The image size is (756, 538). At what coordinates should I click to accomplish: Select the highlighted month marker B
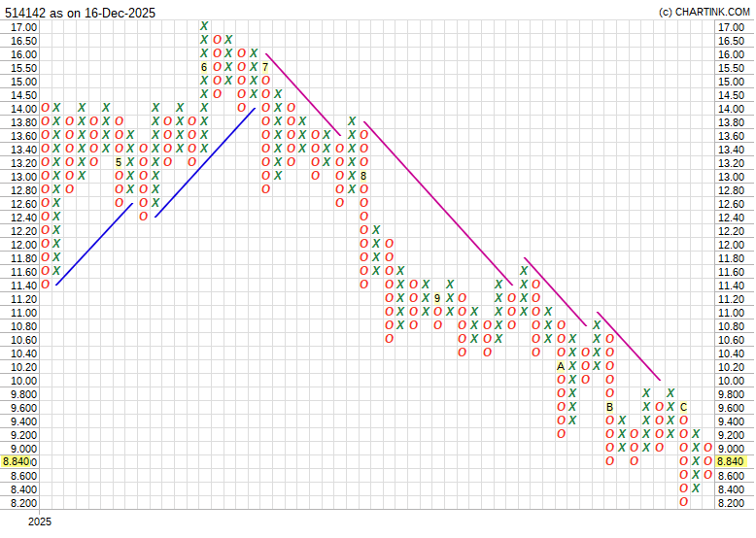609,407
